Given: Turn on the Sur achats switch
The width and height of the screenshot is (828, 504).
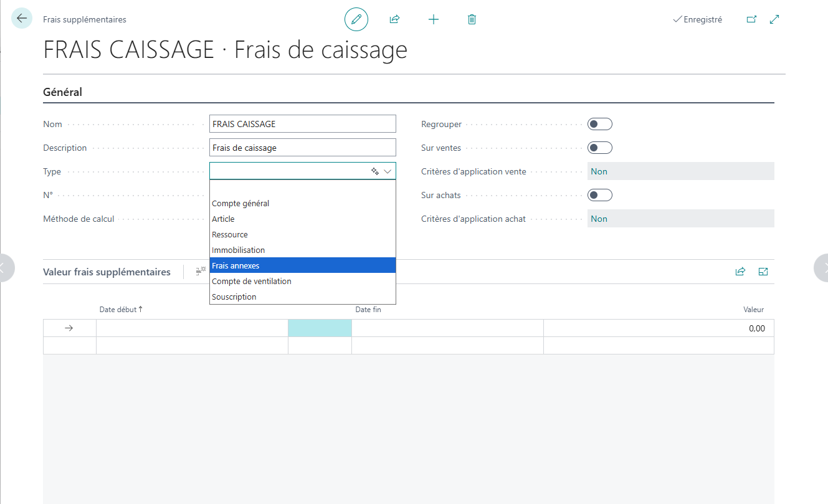Looking at the screenshot, I should pyautogui.click(x=600, y=195).
